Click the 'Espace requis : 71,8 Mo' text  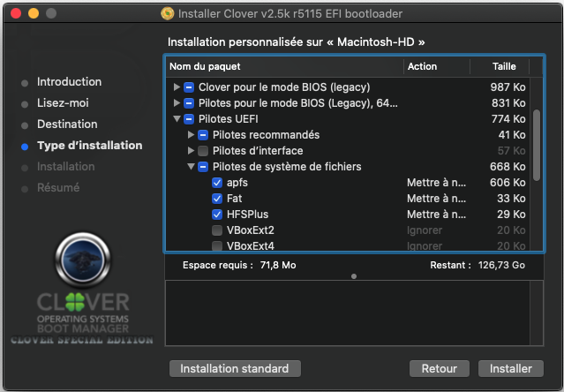coord(239,266)
